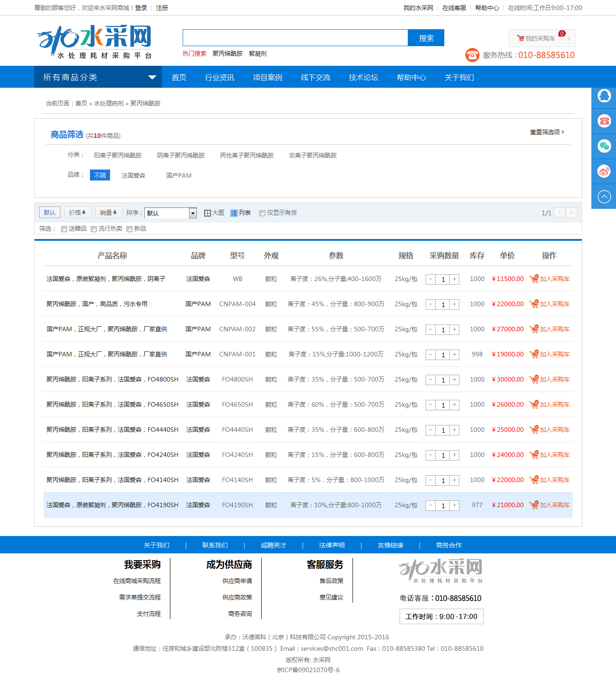Viewport: 616px width, 674px height.
Task: Enable the 流行热卖 filter checkbox
Action: coord(94,229)
